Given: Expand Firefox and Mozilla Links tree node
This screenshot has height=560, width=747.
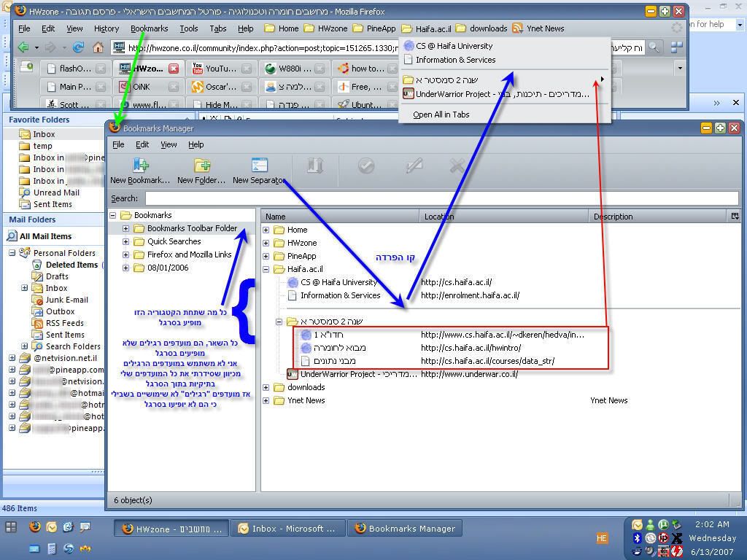Looking at the screenshot, I should (125, 254).
